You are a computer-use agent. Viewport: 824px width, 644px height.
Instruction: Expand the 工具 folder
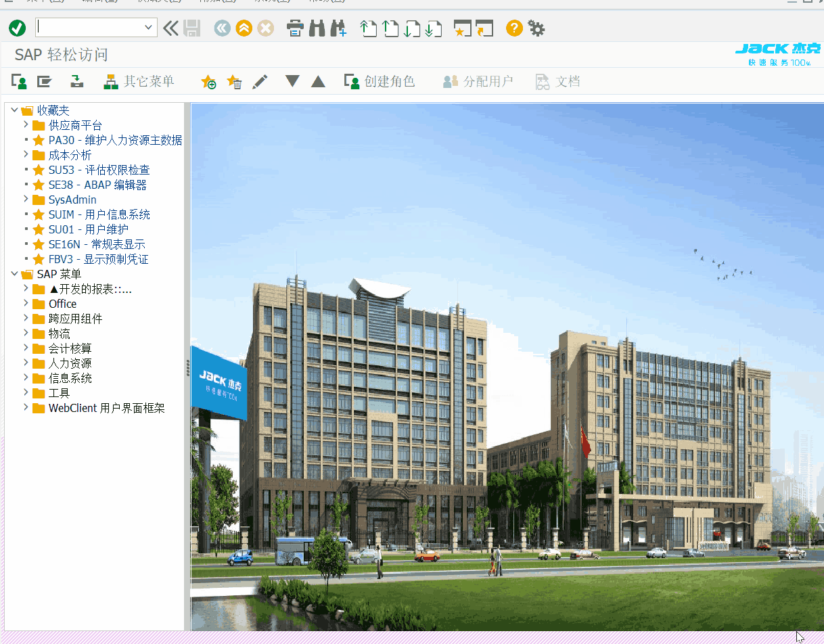coord(26,392)
